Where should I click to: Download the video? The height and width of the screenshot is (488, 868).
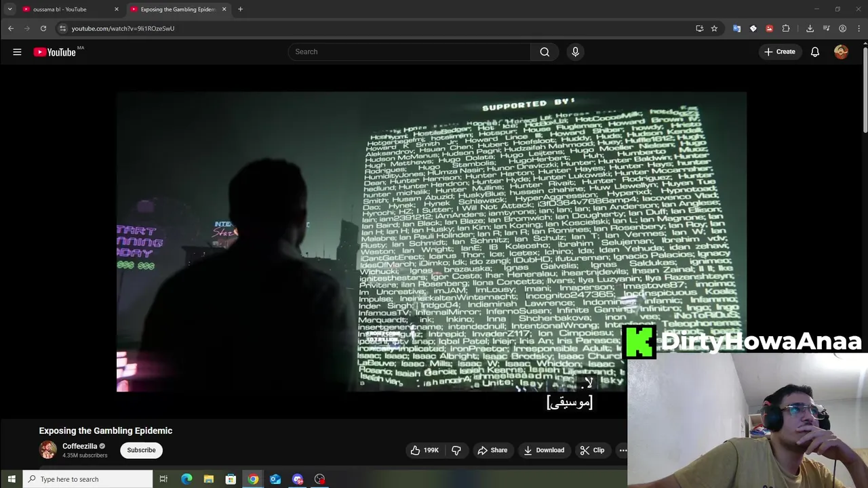pyautogui.click(x=544, y=450)
